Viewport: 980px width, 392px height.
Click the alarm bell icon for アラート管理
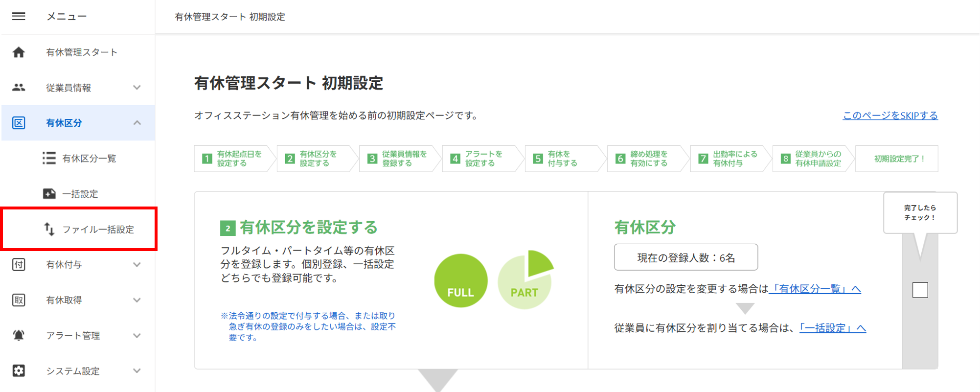tap(19, 335)
